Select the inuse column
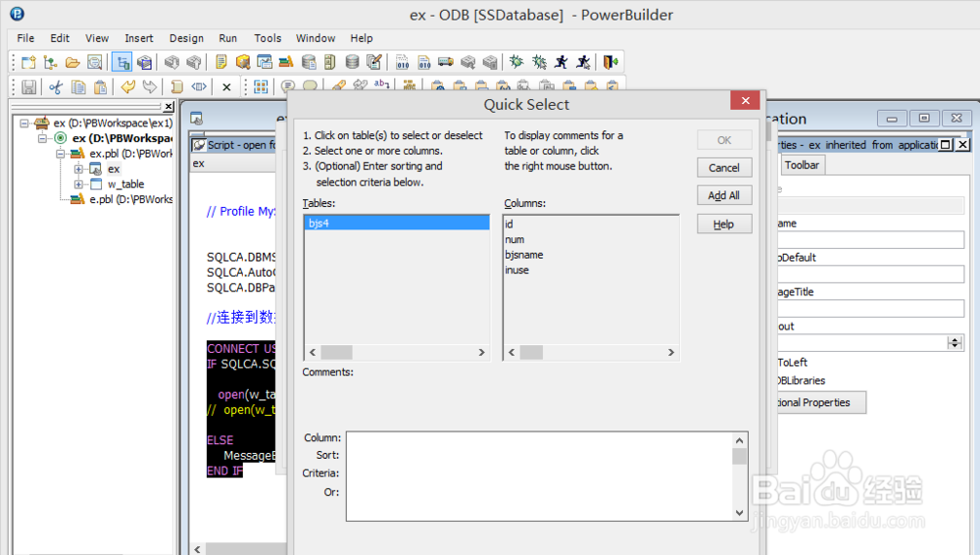This screenshot has width=980, height=555. pyautogui.click(x=516, y=270)
